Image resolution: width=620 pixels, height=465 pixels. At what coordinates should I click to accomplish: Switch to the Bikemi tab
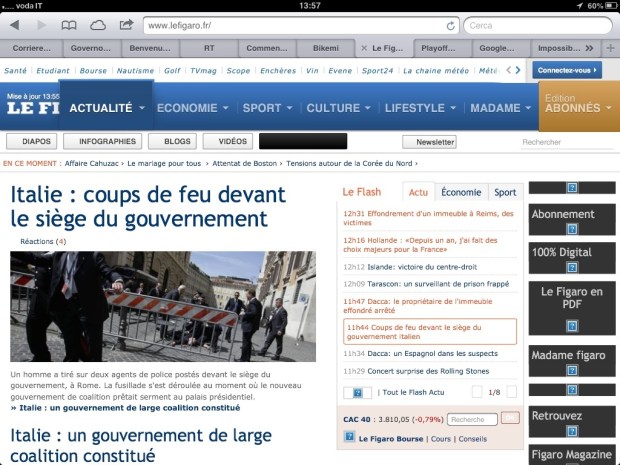coord(326,48)
